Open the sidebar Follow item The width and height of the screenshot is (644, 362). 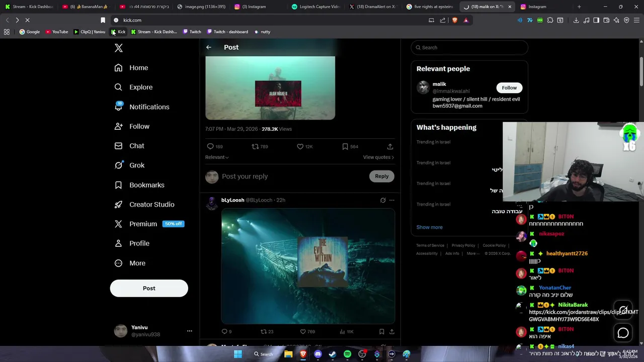pos(132,126)
